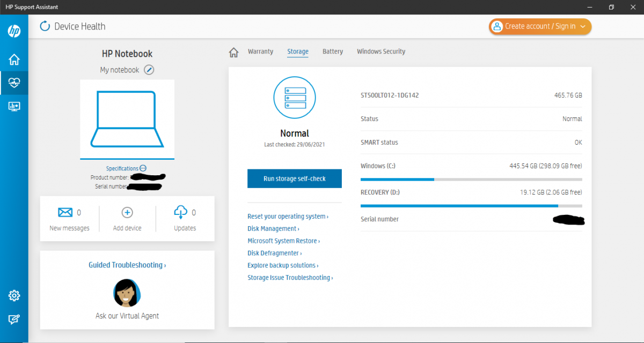Click the Device Health refresh icon
Viewport: 644px width, 343px height.
(x=45, y=26)
